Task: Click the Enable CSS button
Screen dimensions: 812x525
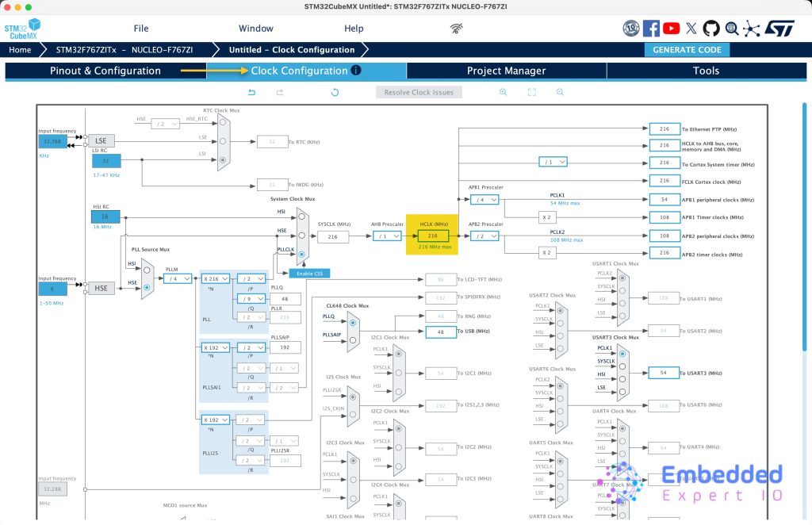Action: tap(308, 274)
